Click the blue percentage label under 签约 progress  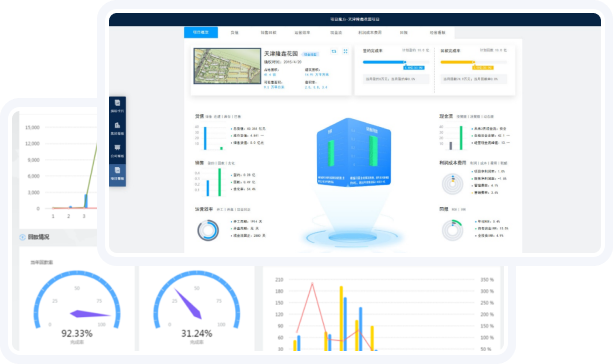coord(414,68)
